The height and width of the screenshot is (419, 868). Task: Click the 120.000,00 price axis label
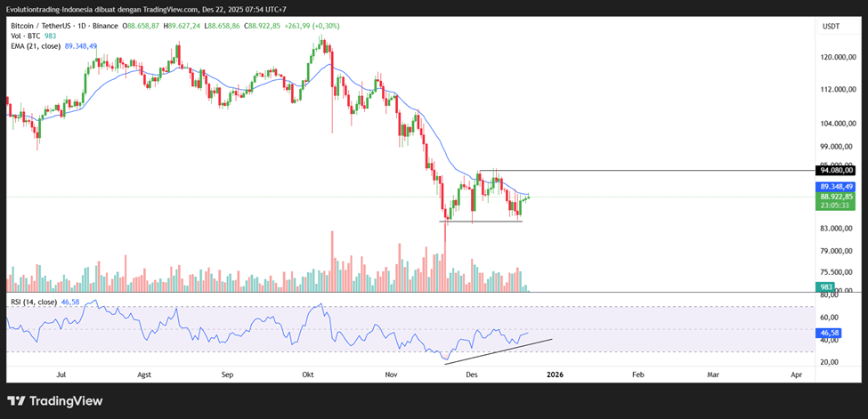pos(835,57)
